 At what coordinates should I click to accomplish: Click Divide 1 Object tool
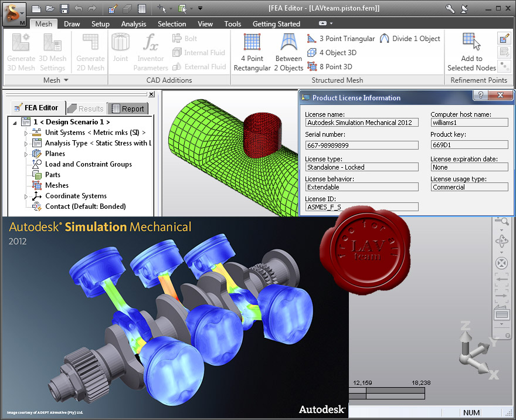(x=410, y=39)
